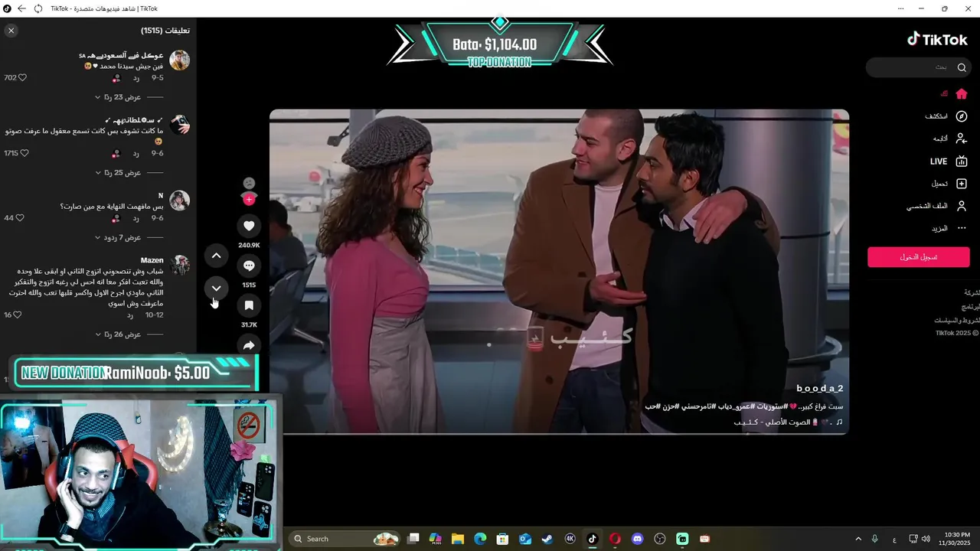
Task: Go to the previous video (up arrow)
Action: [x=216, y=256]
